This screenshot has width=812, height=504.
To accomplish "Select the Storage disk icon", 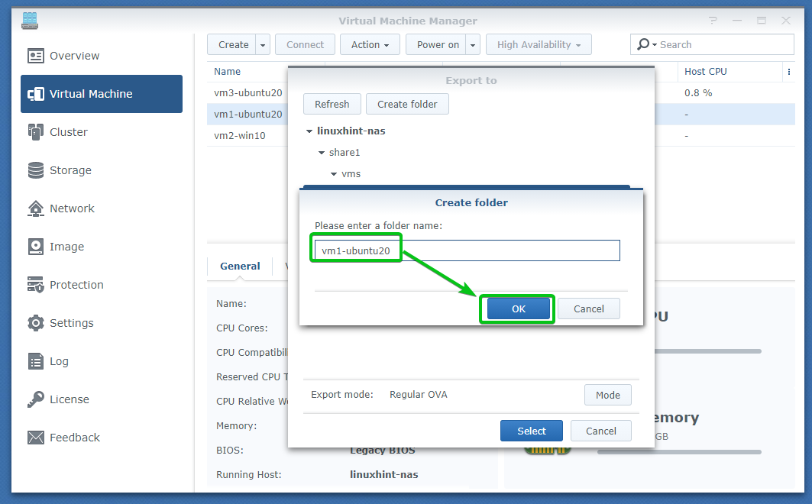I will point(36,170).
